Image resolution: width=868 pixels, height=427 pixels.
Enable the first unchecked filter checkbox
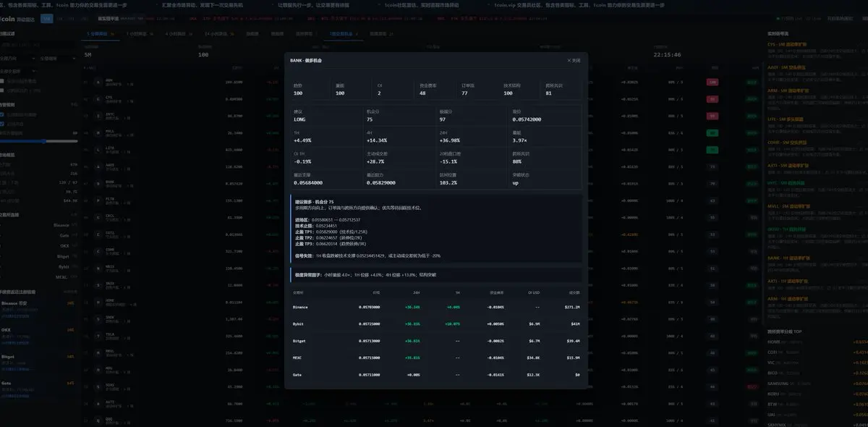pyautogui.click(x=2, y=81)
